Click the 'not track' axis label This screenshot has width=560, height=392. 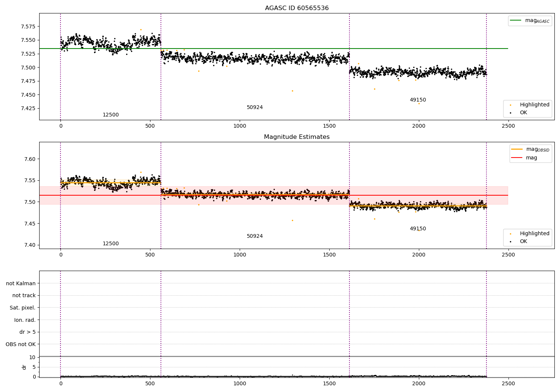pyautogui.click(x=24, y=295)
